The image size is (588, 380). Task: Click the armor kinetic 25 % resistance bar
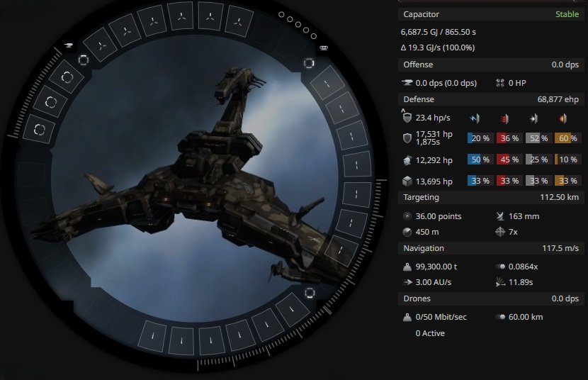(x=538, y=160)
